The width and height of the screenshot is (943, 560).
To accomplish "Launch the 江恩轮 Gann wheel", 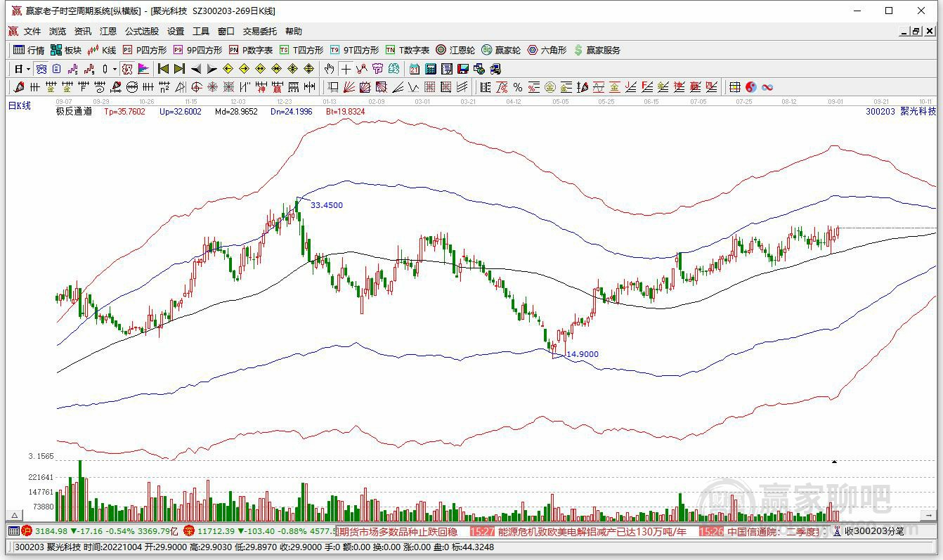I will point(455,50).
